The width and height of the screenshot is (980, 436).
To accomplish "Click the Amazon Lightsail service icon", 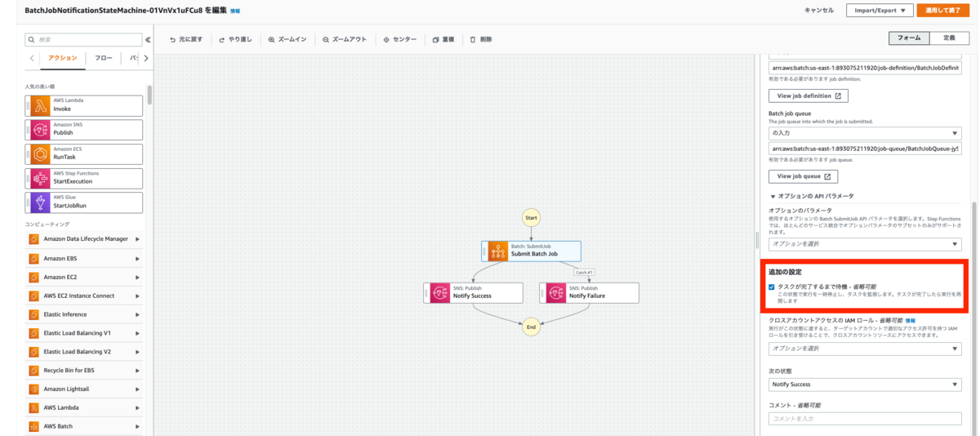I will 34,389.
